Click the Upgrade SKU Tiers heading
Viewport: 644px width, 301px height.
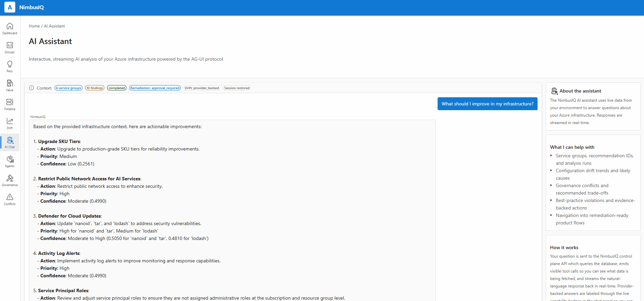point(59,141)
